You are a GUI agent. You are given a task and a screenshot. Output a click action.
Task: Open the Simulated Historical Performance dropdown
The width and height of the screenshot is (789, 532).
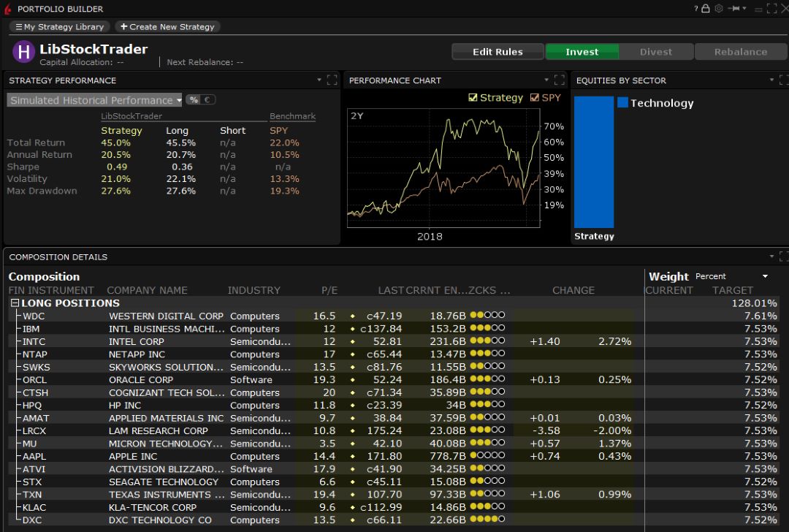pos(94,99)
